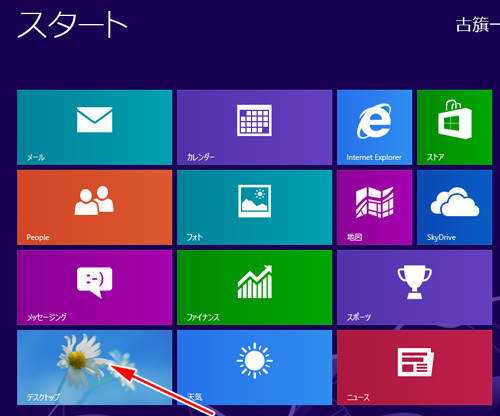Open the Mail (メール) tile

[x=95, y=127]
